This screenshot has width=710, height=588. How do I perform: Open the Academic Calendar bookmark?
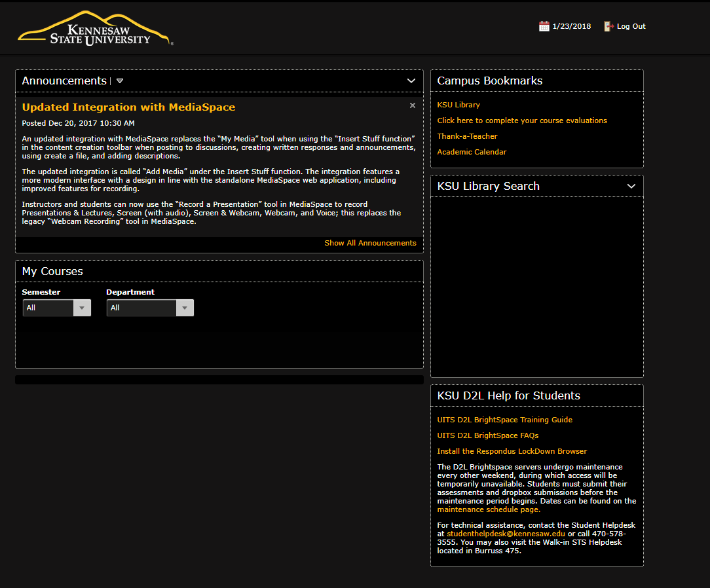(472, 152)
